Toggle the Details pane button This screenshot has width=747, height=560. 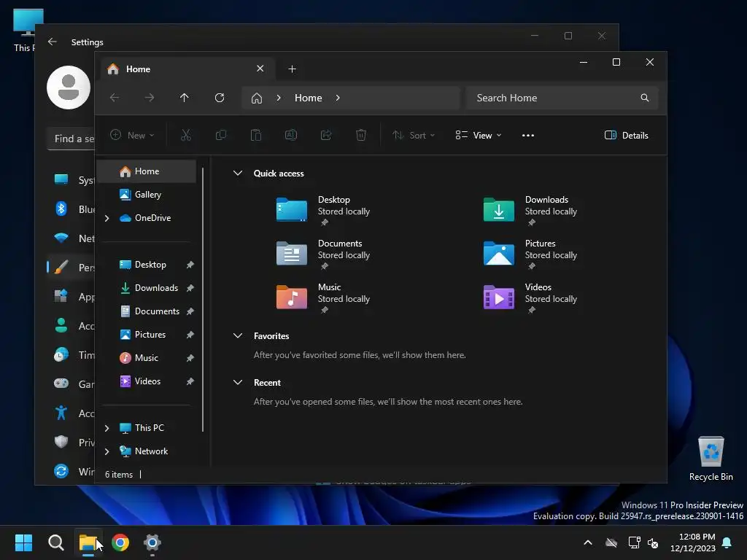[626, 135]
